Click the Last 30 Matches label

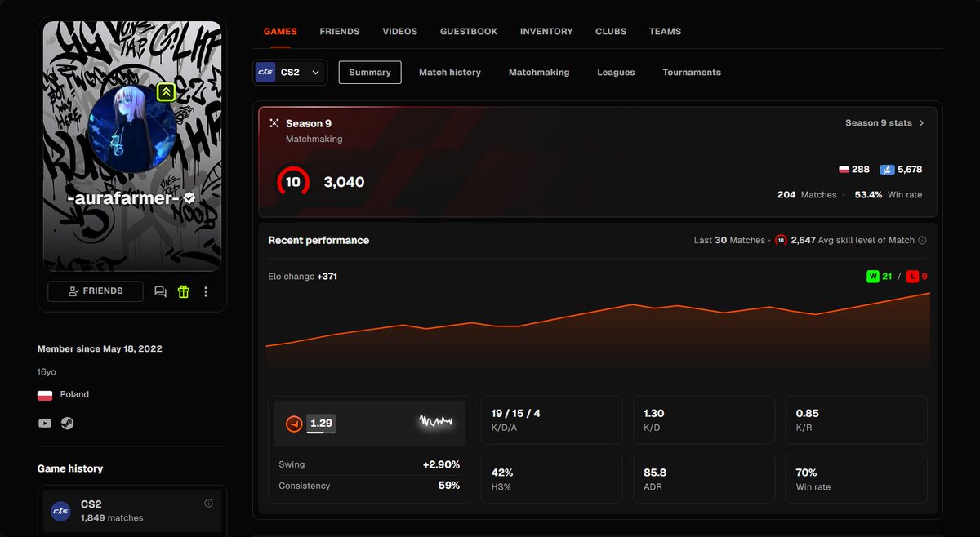point(729,241)
